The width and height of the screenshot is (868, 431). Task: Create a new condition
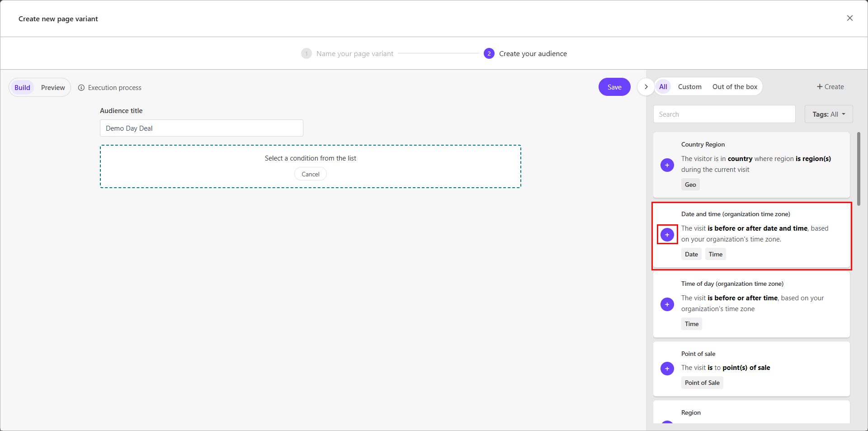[830, 87]
